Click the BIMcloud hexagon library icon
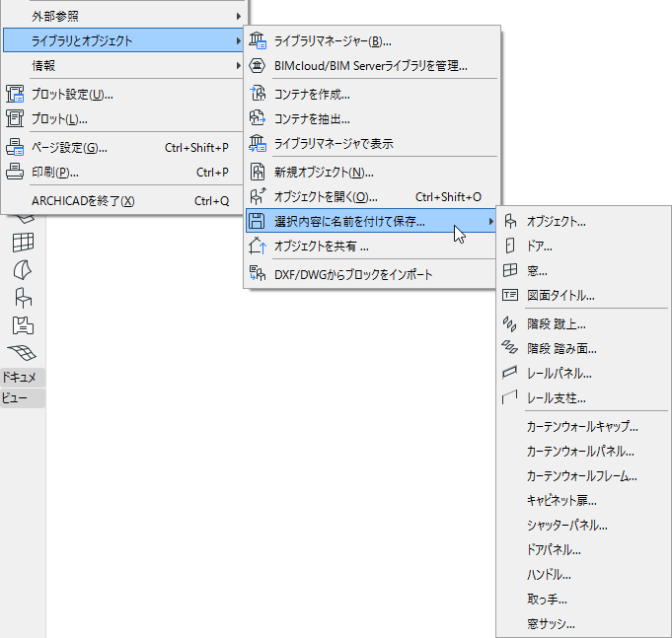Screen dimensions: 672x638 (x=258, y=65)
